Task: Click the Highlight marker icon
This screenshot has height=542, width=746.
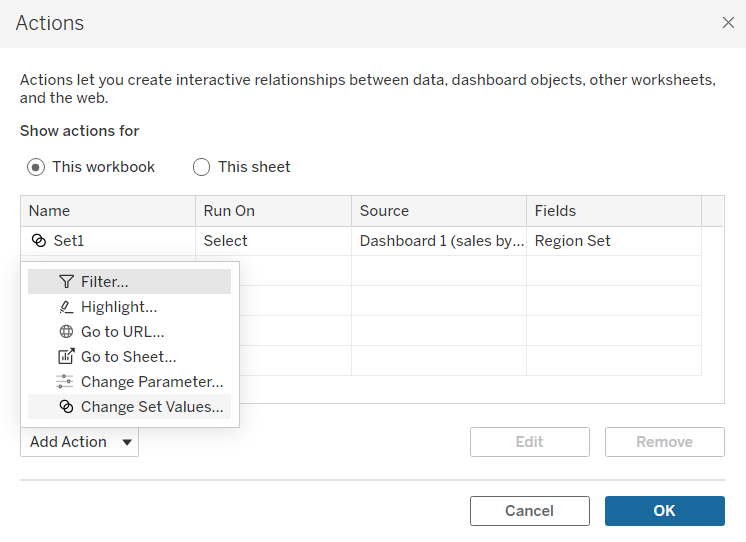Action: click(x=66, y=307)
